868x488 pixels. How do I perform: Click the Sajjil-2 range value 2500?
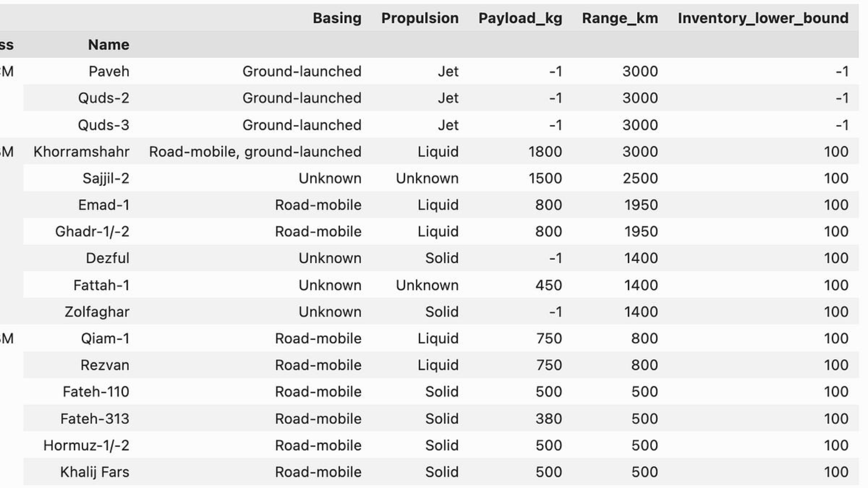[640, 178]
